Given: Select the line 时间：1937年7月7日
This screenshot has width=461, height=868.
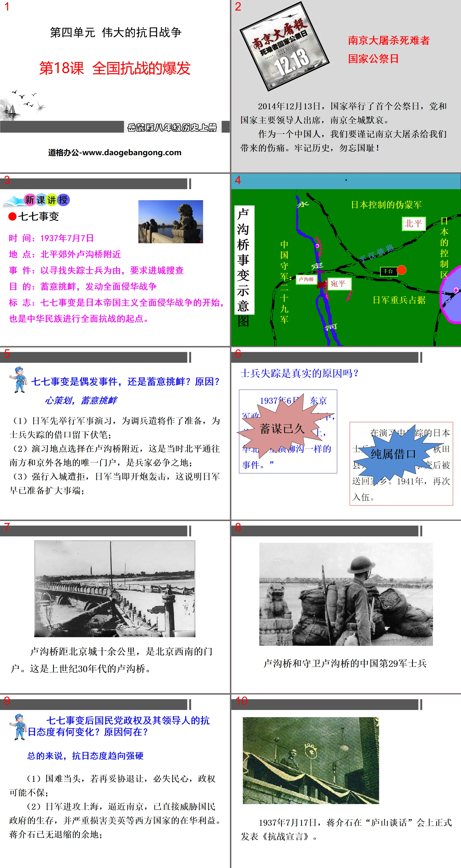Looking at the screenshot, I should [x=51, y=238].
